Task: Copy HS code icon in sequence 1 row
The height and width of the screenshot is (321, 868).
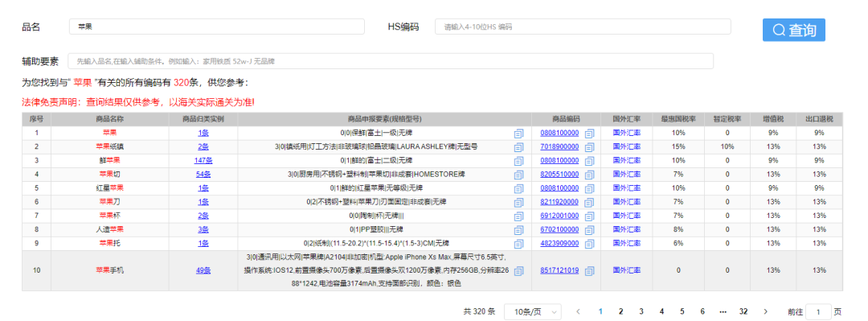Action: (x=590, y=133)
